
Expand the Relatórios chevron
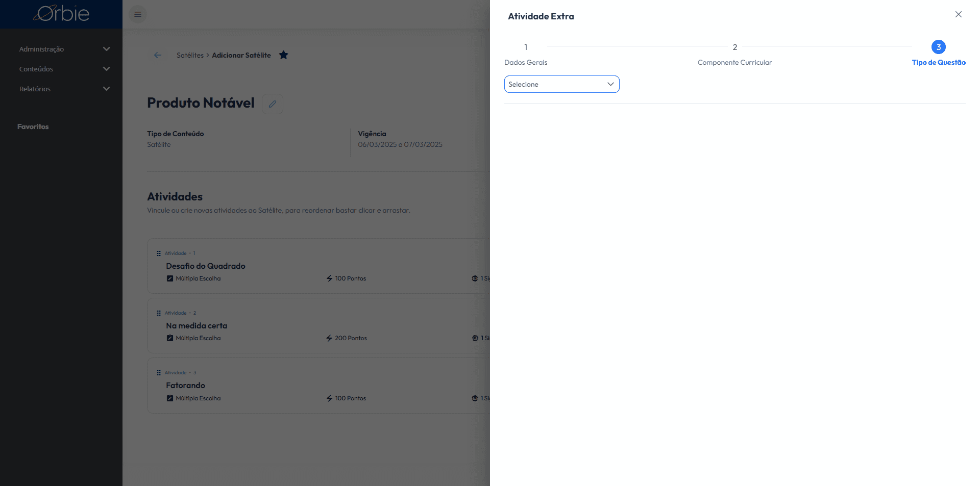click(x=107, y=89)
